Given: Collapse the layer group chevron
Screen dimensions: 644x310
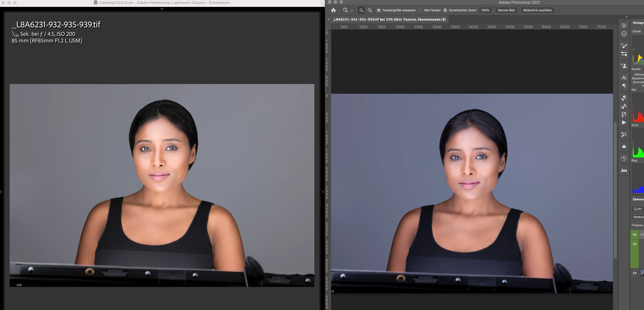Looking at the screenshot, I should 641,234.
